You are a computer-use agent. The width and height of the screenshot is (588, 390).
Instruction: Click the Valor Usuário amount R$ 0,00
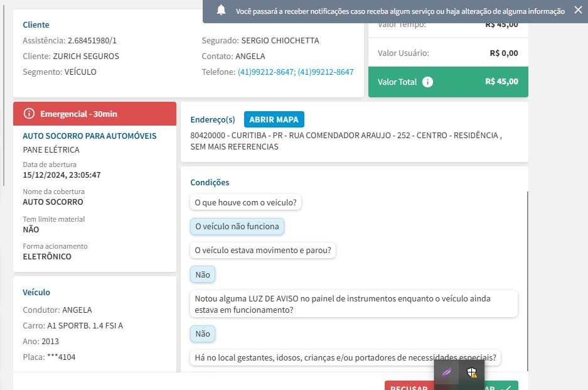click(x=504, y=53)
